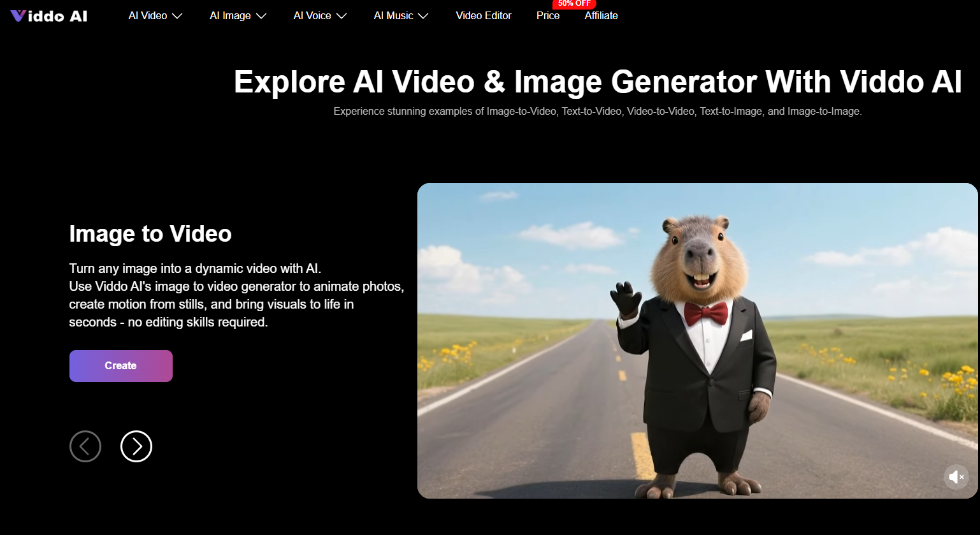This screenshot has width=980, height=535.
Task: Click the Explore AI Video & Image Generator headline
Action: click(x=598, y=82)
